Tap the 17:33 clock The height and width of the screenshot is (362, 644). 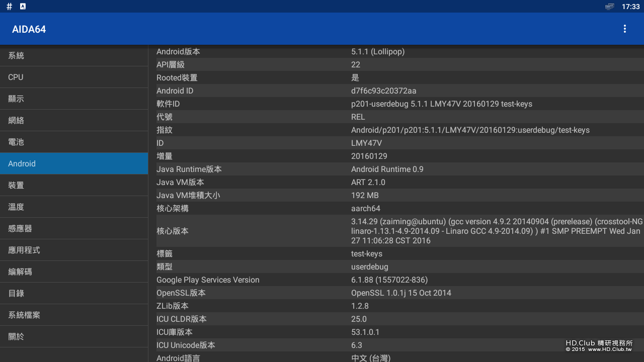pyautogui.click(x=630, y=7)
